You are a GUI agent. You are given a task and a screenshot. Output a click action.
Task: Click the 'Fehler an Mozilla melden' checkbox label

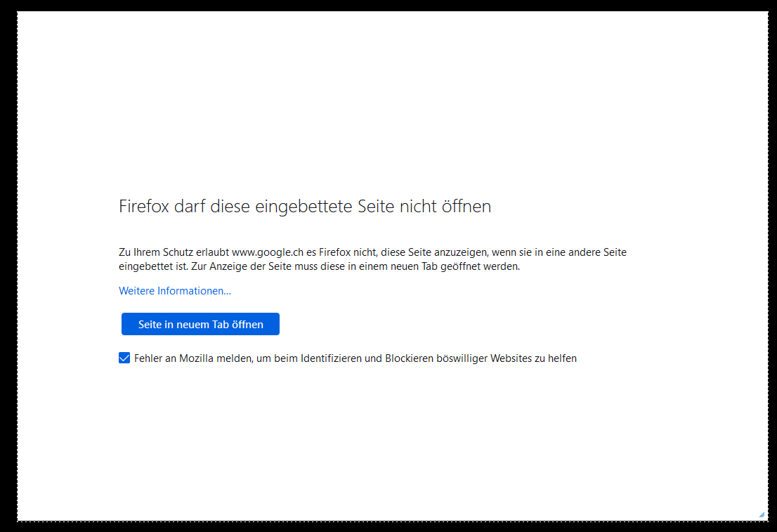[x=355, y=358]
